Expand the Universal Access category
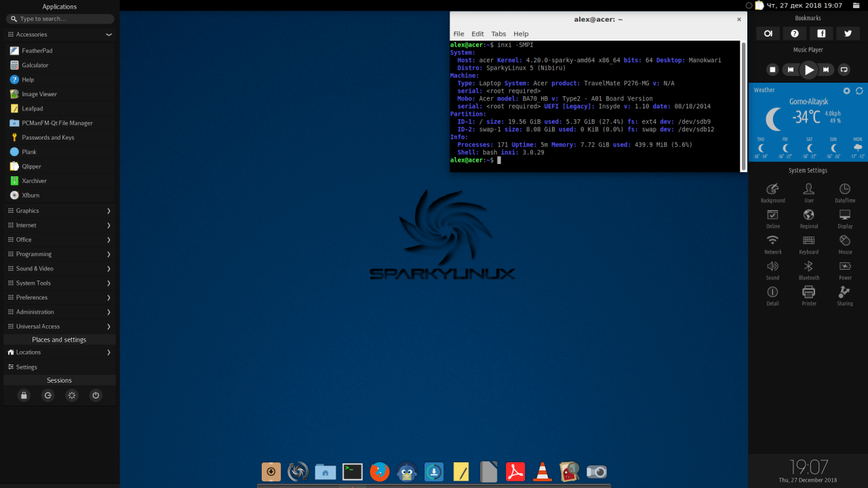 [60, 326]
